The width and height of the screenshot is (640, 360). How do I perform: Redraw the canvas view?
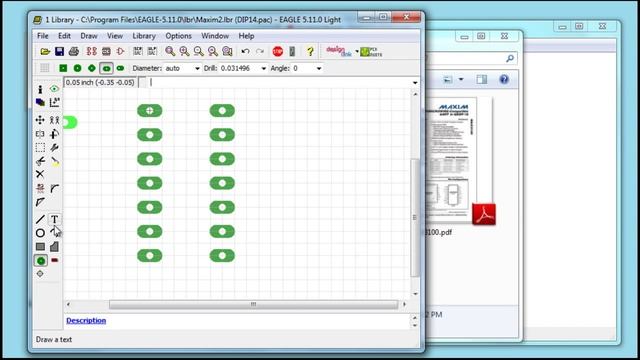pos(213,51)
